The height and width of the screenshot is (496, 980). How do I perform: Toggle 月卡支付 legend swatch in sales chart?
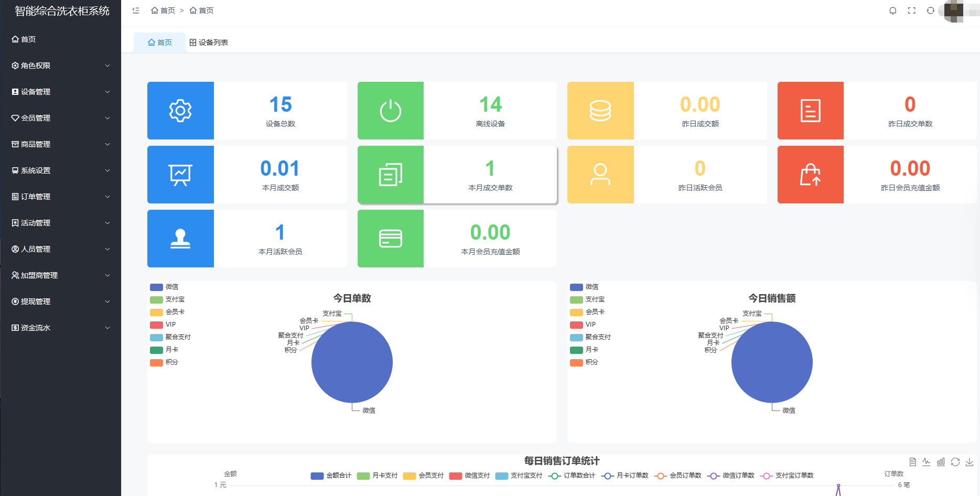[x=363, y=476]
